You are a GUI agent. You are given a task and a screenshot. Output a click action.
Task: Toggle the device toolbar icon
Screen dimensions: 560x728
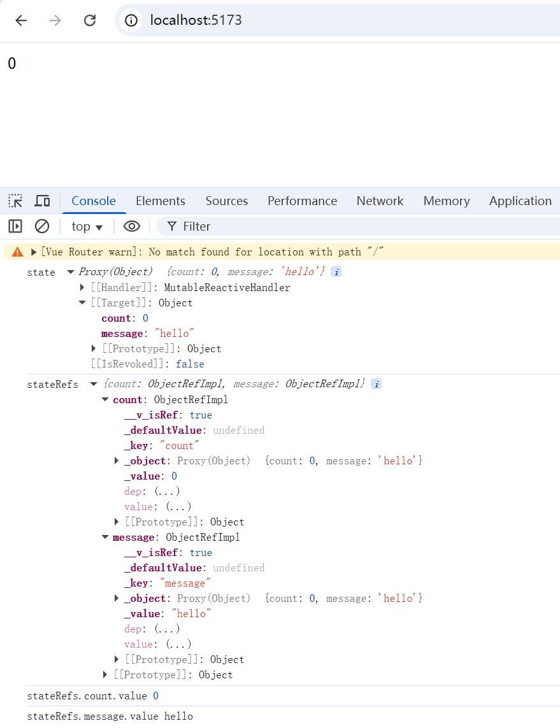point(42,201)
